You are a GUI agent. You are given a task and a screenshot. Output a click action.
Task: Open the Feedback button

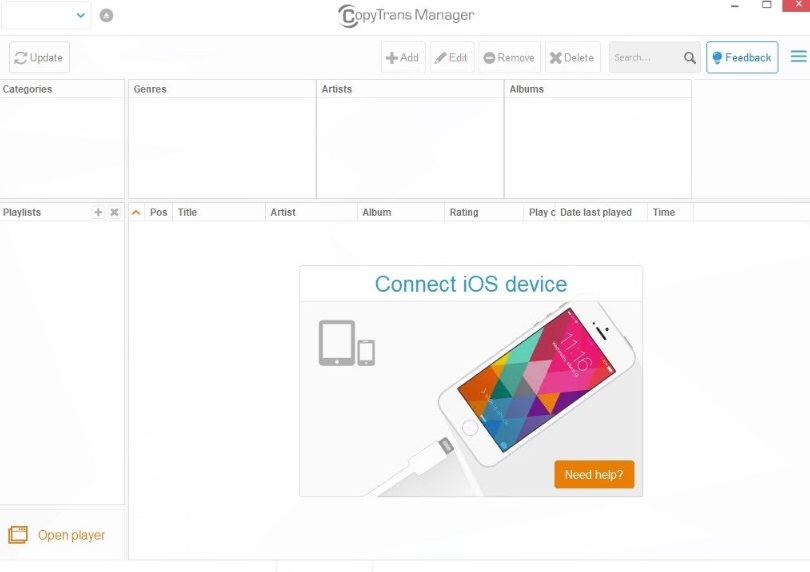coord(741,58)
